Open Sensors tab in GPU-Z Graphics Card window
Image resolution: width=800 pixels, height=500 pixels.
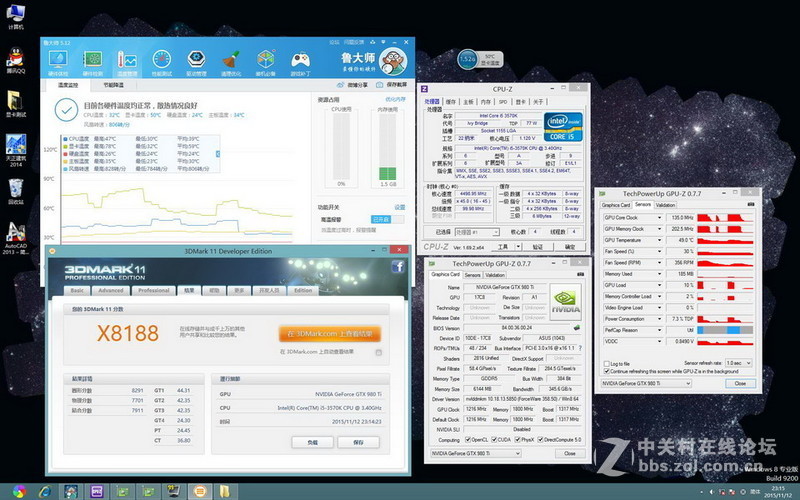tap(472, 275)
